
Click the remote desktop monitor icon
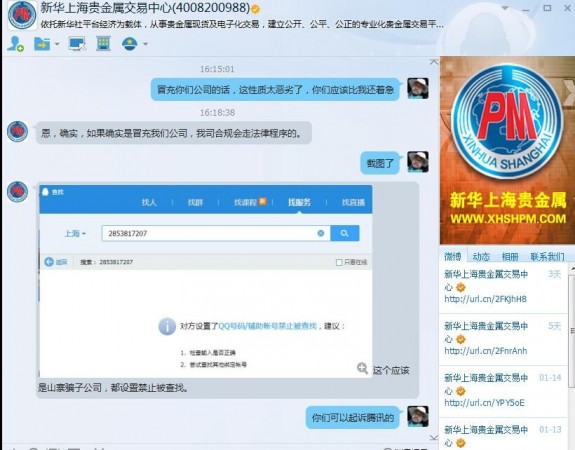77,44
